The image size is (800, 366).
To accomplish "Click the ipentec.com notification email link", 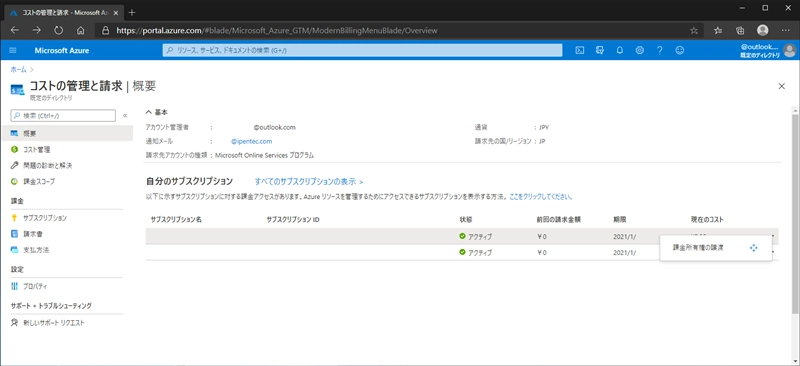I will [252, 141].
